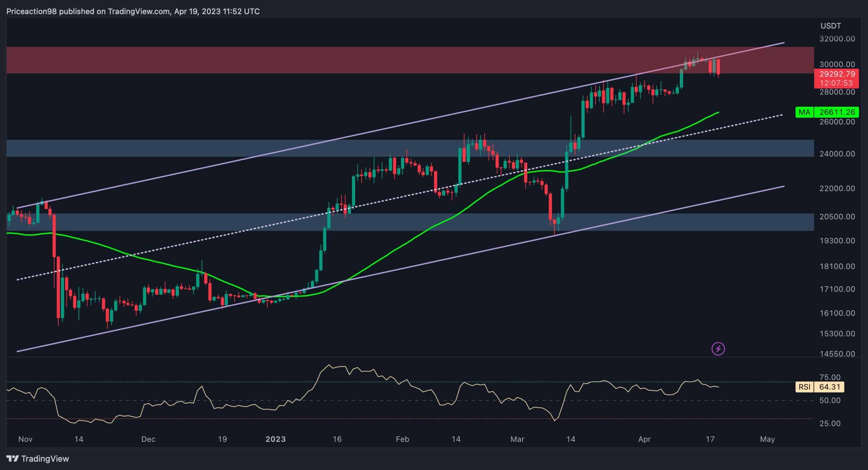Image resolution: width=868 pixels, height=470 pixels.
Task: Click the RSI value 64.31
Action: 829,387
